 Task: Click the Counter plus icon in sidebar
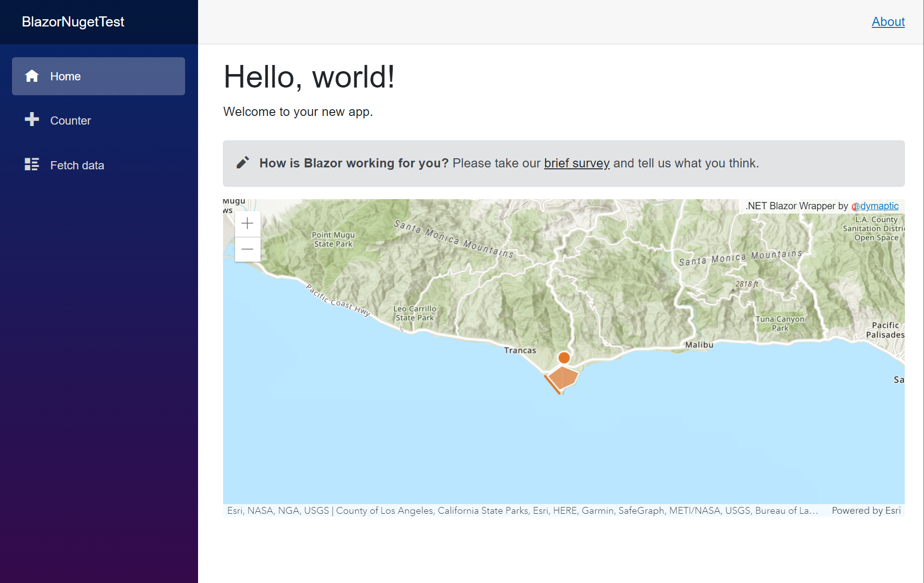[31, 120]
